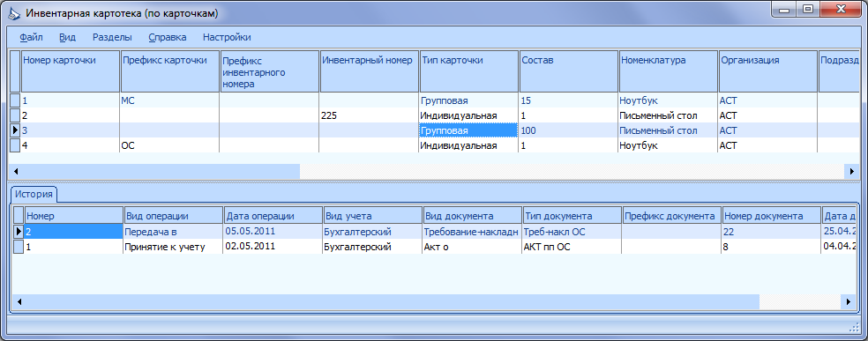Click current-row indicator for card 3
The height and width of the screenshot is (341, 868).
click(16, 130)
